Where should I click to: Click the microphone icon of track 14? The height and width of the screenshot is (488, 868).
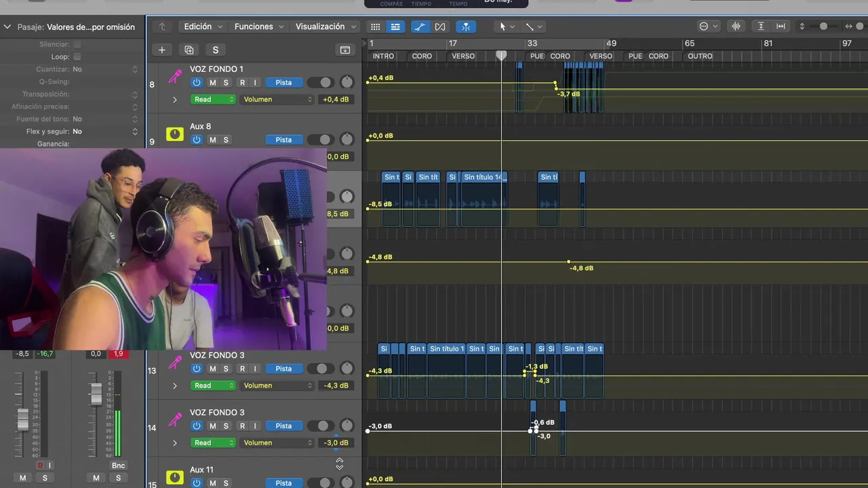tap(175, 420)
